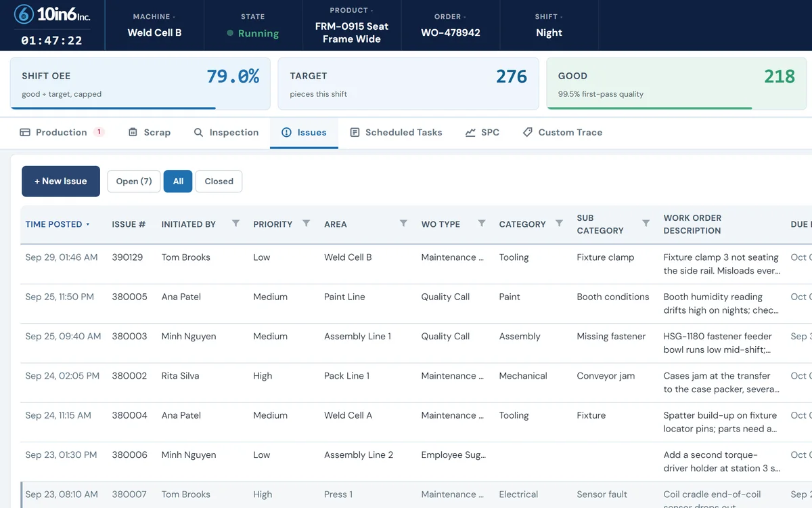Click the Running state indicator
Viewport: 812px width, 508px height.
click(253, 33)
